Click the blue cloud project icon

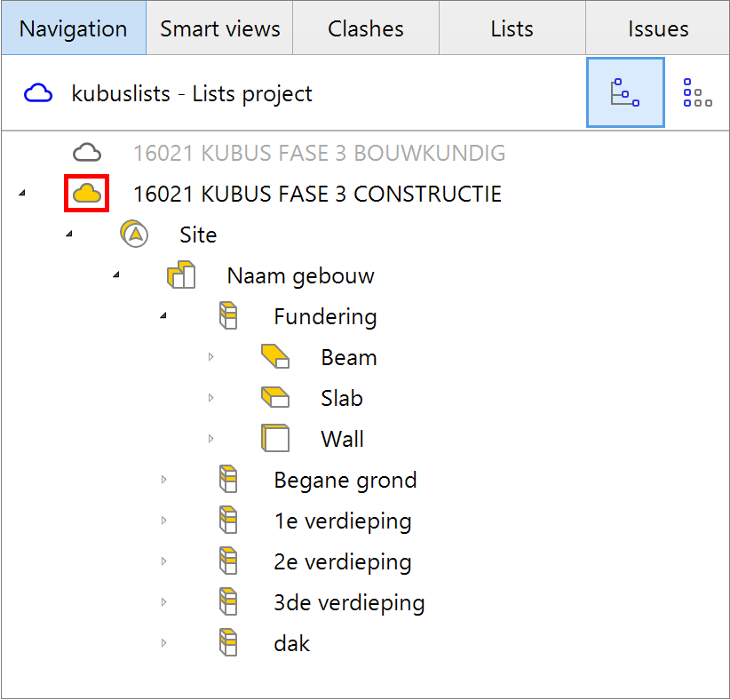tap(38, 93)
